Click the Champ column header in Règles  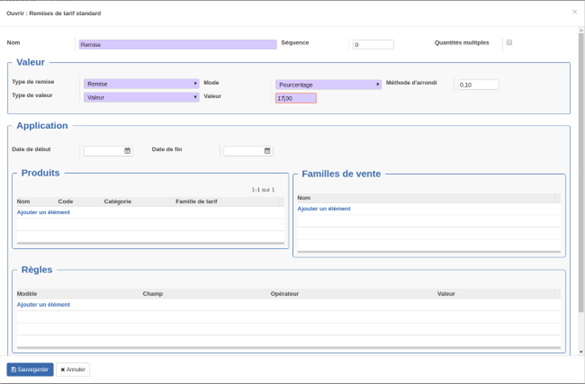[153, 294]
